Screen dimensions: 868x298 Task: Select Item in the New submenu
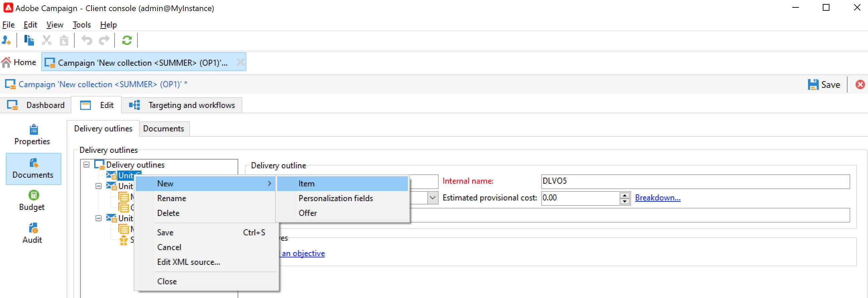343,184
